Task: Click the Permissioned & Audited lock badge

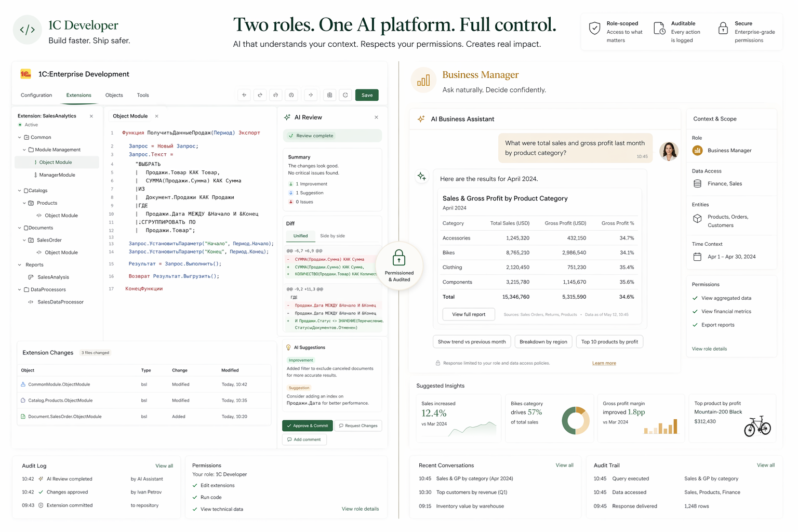Action: tap(399, 266)
